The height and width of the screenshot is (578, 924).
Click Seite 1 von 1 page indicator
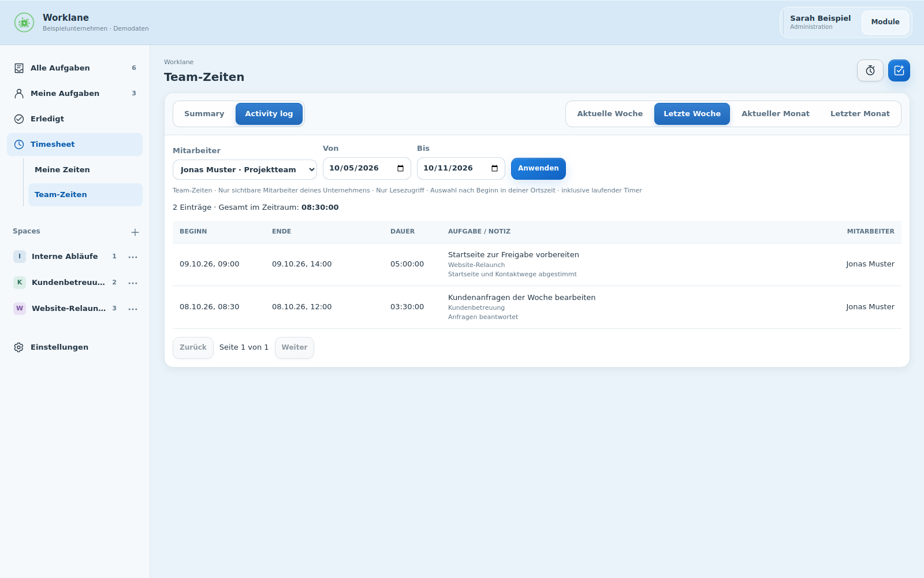[244, 347]
